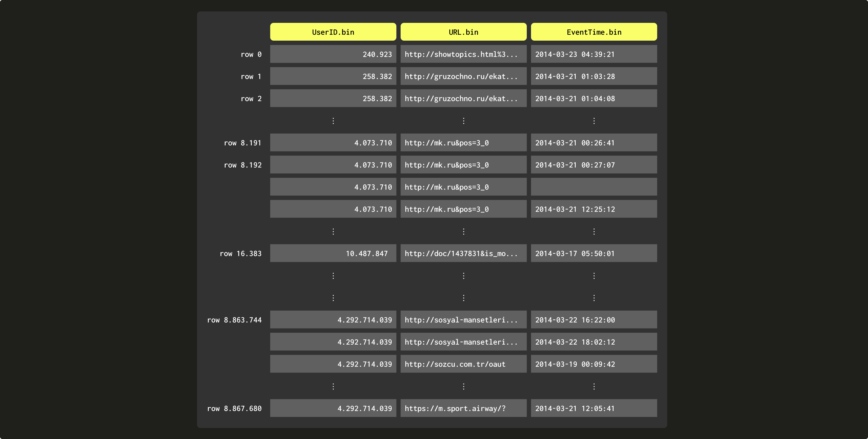This screenshot has width=868, height=439.
Task: Select timestamp 2014-03-21 01:04:08 cell
Action: click(594, 99)
